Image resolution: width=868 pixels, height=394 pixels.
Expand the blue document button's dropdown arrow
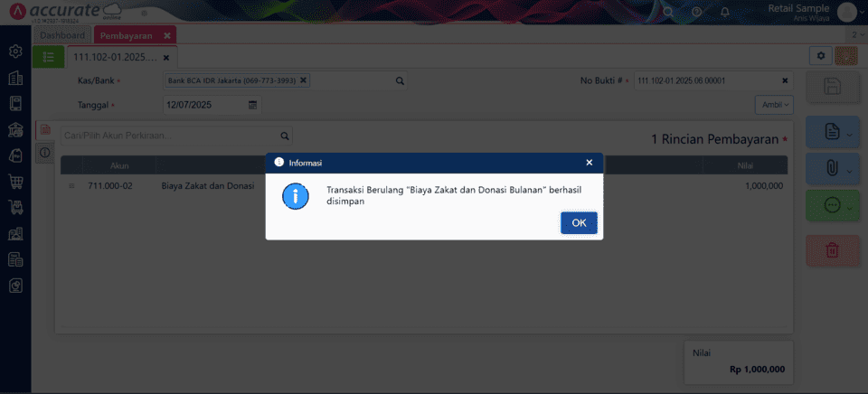pos(850,133)
